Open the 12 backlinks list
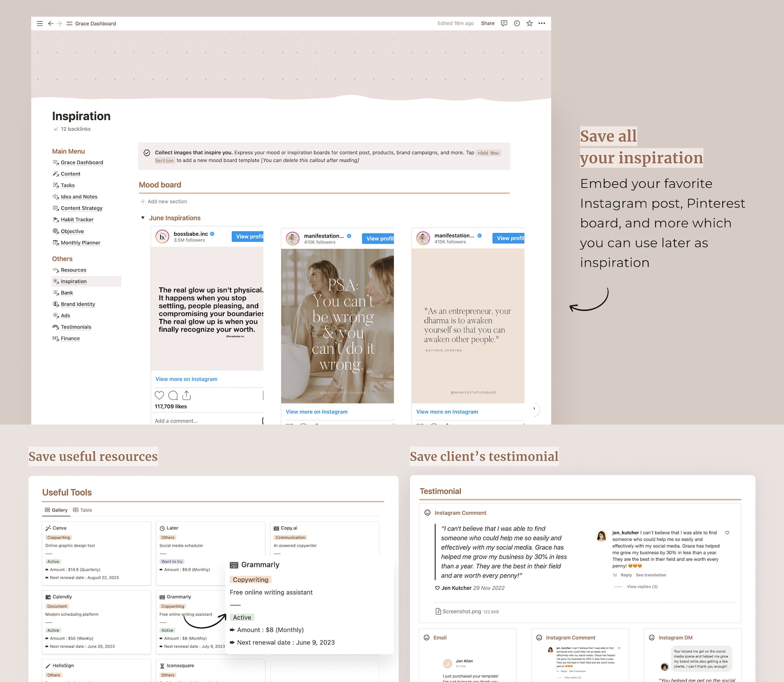The width and height of the screenshot is (784, 682). click(x=72, y=129)
